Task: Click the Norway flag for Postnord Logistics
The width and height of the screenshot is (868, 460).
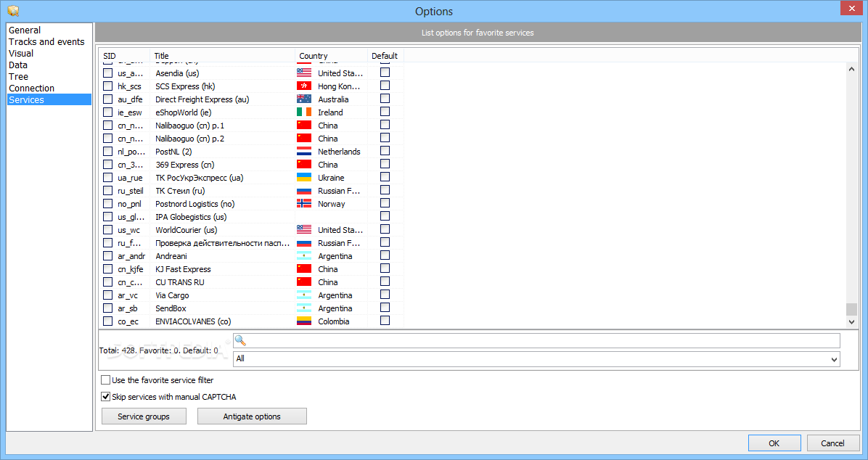Action: point(304,204)
